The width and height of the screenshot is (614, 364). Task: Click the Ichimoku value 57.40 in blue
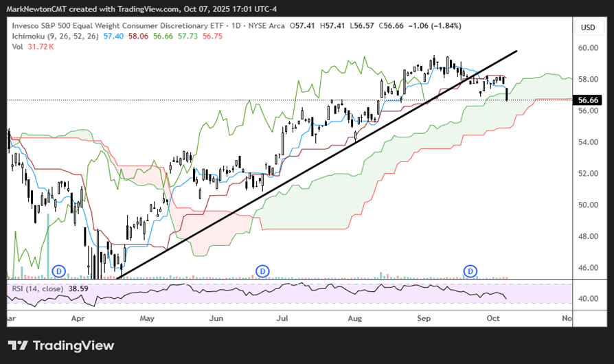(x=113, y=36)
